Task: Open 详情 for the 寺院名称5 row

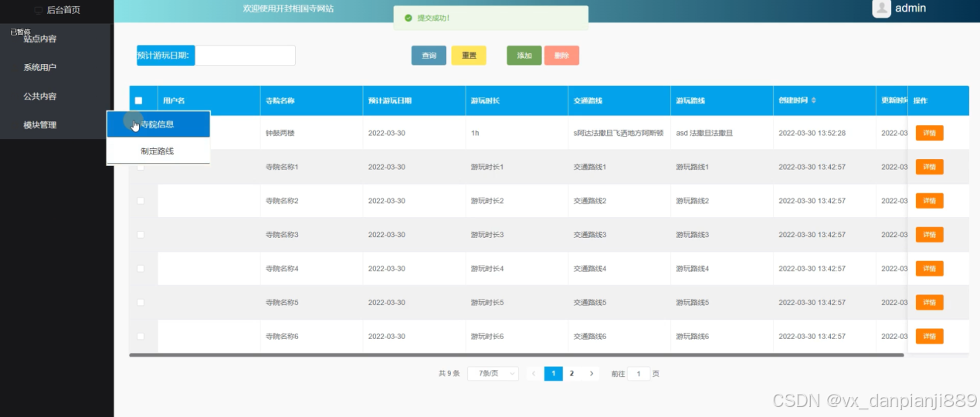Action: (x=929, y=303)
